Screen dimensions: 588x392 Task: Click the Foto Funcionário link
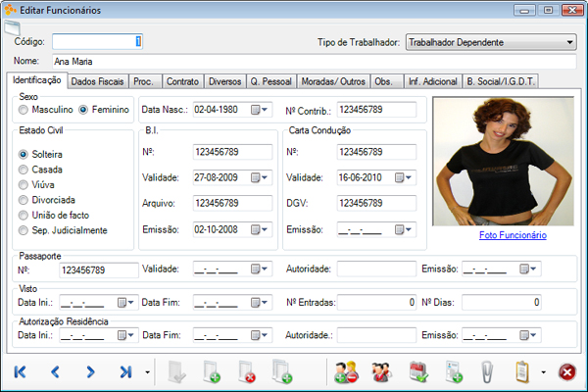pos(513,235)
